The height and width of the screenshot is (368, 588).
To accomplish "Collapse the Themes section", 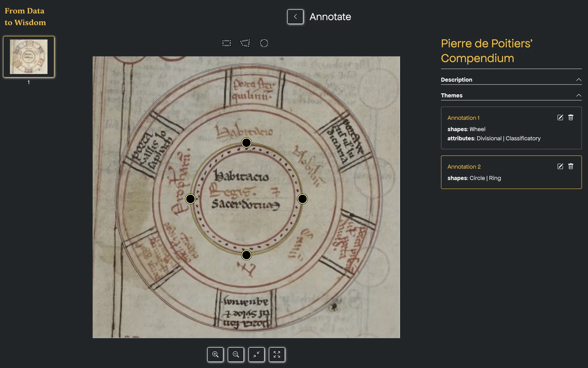I will pyautogui.click(x=579, y=95).
